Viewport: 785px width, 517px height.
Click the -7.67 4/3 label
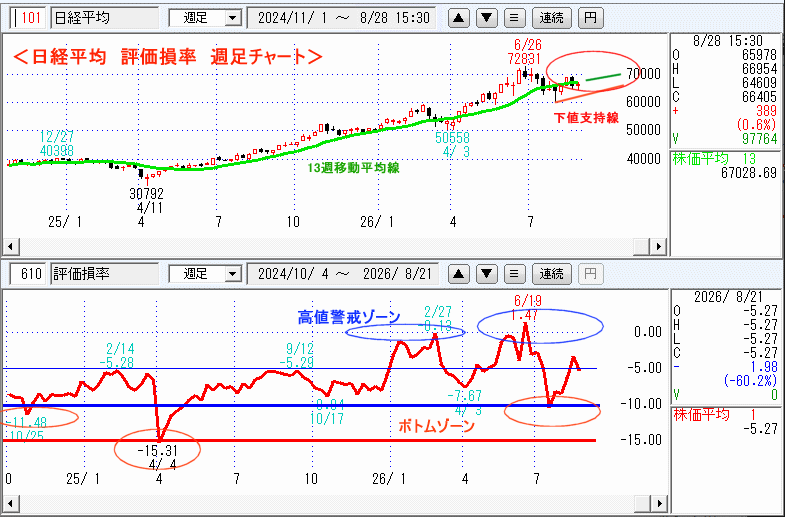pos(464,403)
